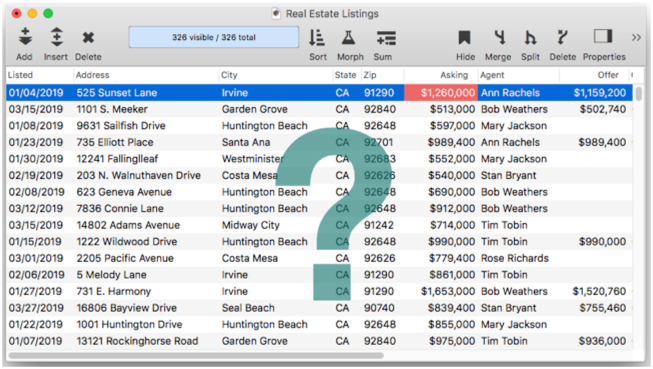The width and height of the screenshot is (653, 369).
Task: Click the Insert record toolbar icon
Action: tap(57, 37)
